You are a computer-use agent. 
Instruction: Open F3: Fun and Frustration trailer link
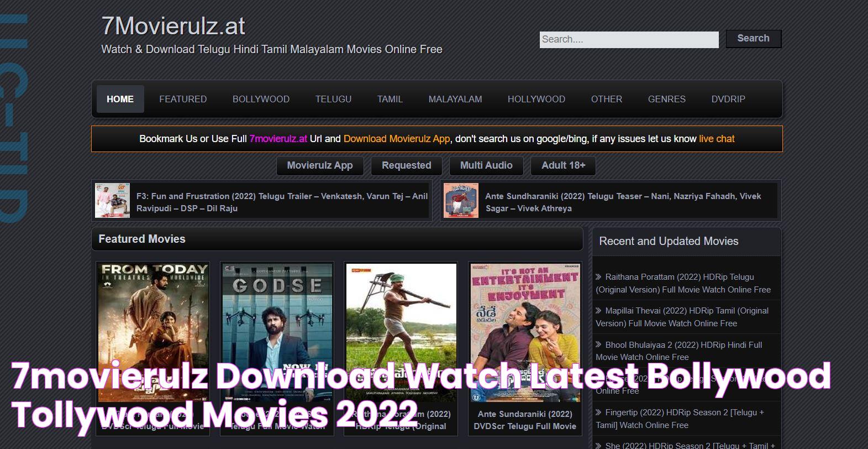(x=282, y=202)
